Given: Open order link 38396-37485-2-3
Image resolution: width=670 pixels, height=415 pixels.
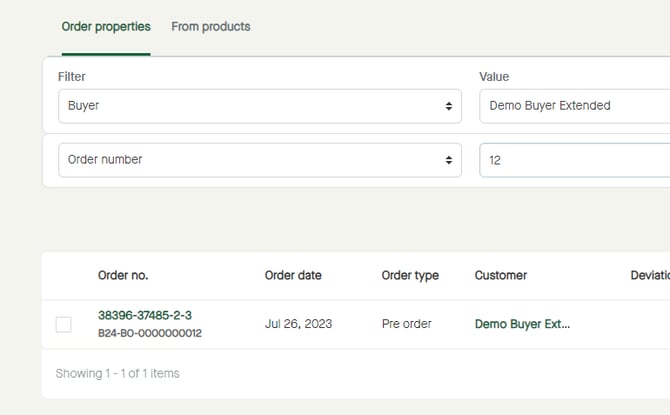Looking at the screenshot, I should pos(145,315).
